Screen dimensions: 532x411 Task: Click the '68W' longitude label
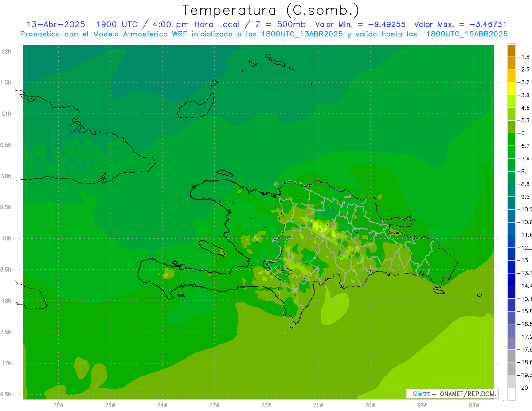pos(474,405)
